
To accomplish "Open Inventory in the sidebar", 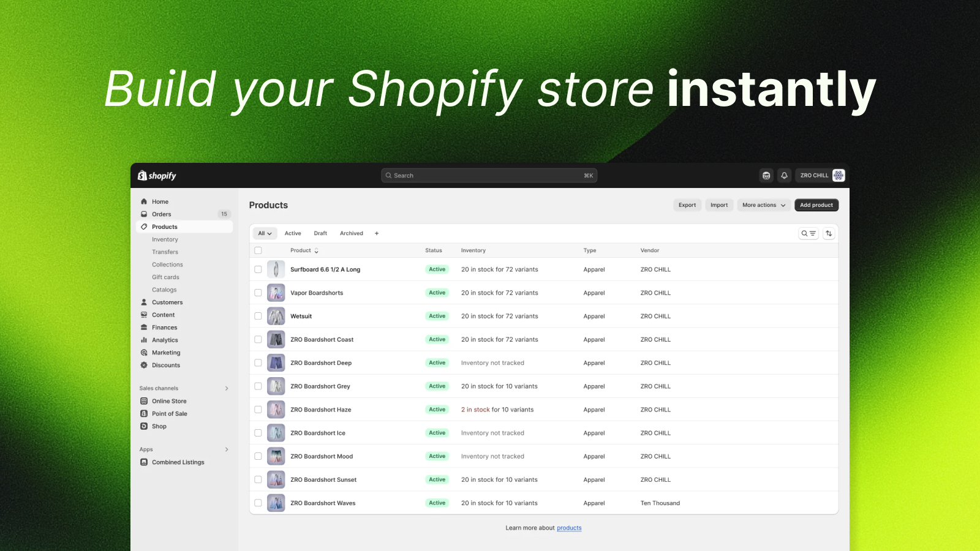I will 165,239.
